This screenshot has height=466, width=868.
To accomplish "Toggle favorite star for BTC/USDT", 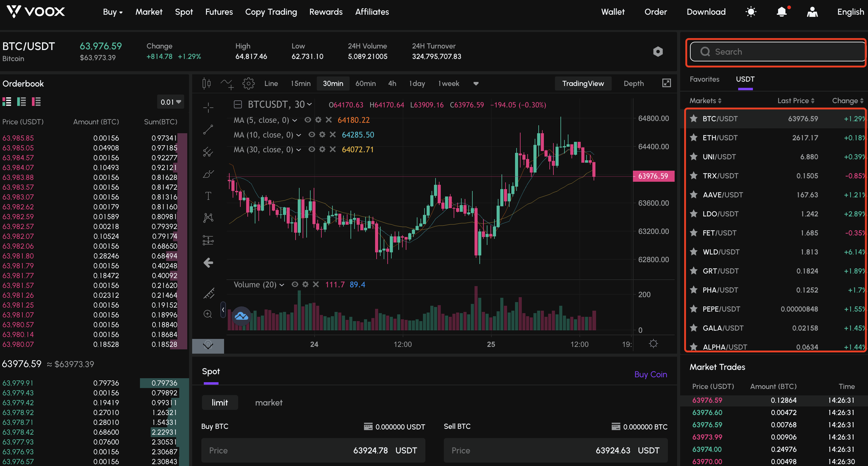I will pos(693,118).
